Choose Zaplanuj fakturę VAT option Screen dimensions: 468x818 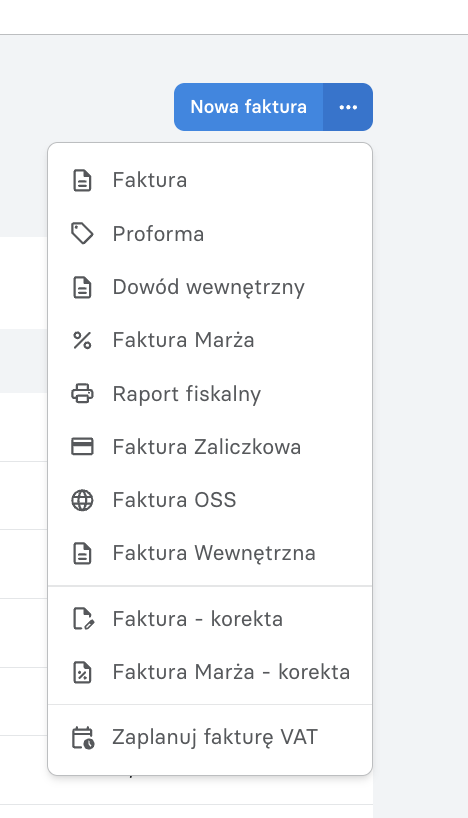click(210, 738)
